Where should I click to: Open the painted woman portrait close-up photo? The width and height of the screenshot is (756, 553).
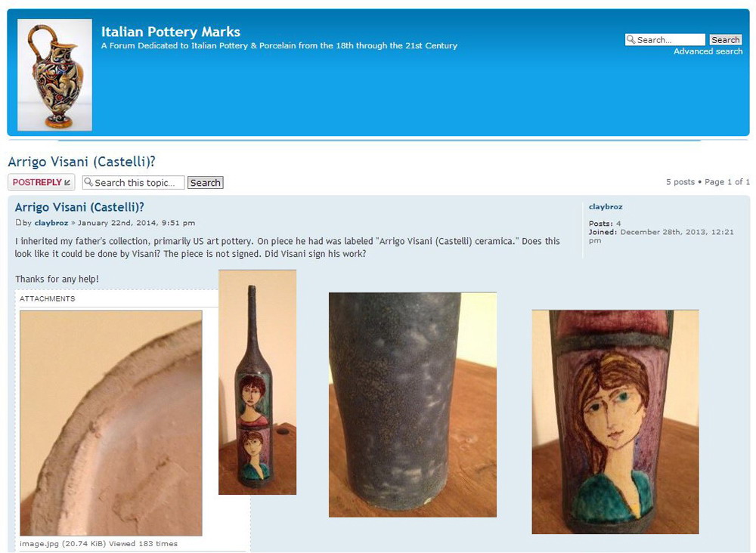point(615,422)
